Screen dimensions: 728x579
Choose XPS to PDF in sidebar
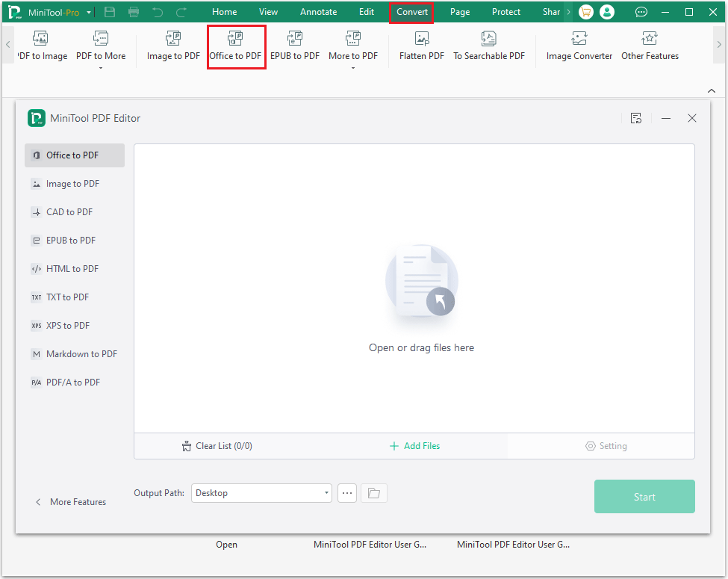74,325
